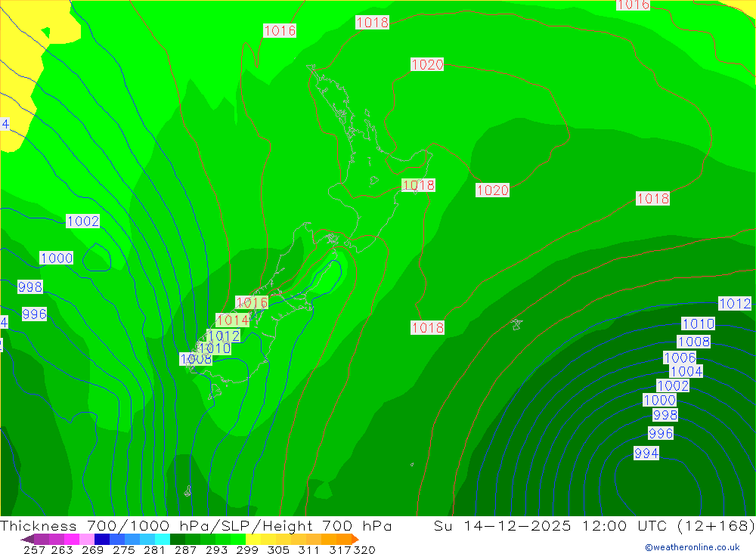Click the legend value 287
This screenshot has height=554, width=756.
[x=185, y=549]
